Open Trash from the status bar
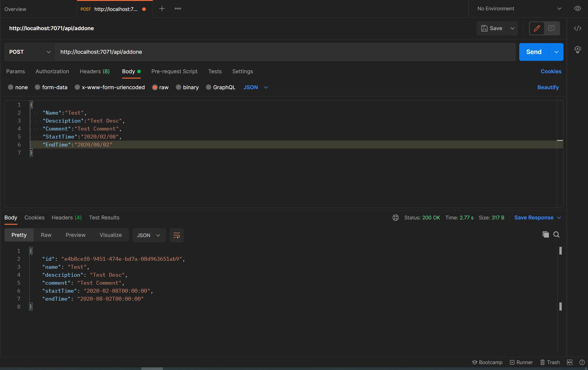Screen dimensions: 588x370 click(x=550, y=362)
